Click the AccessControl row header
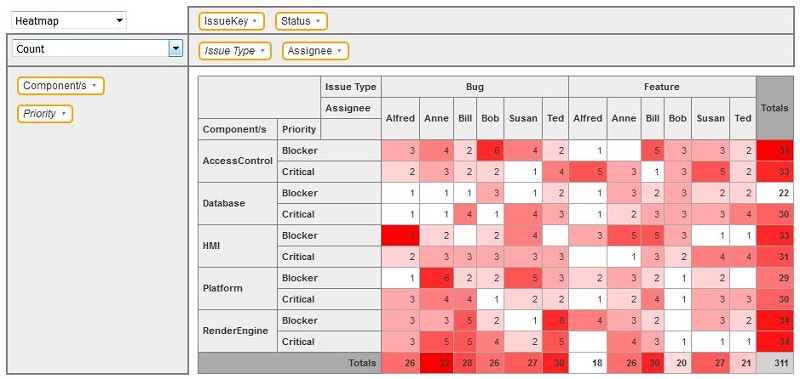The height and width of the screenshot is (379, 800). 238,161
